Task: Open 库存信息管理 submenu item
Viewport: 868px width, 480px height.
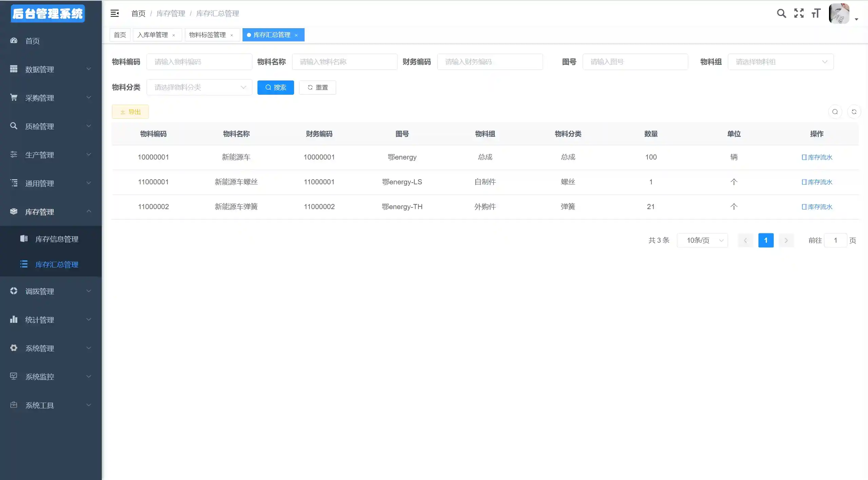Action: coord(57,239)
